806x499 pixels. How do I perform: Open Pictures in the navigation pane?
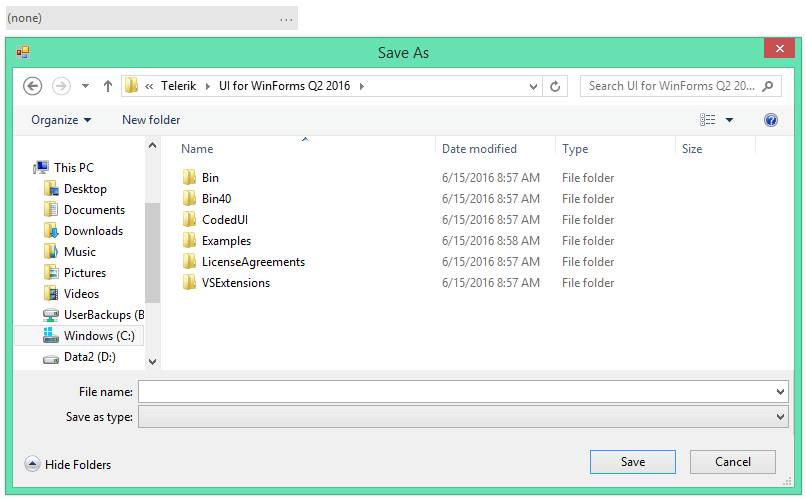(x=85, y=273)
